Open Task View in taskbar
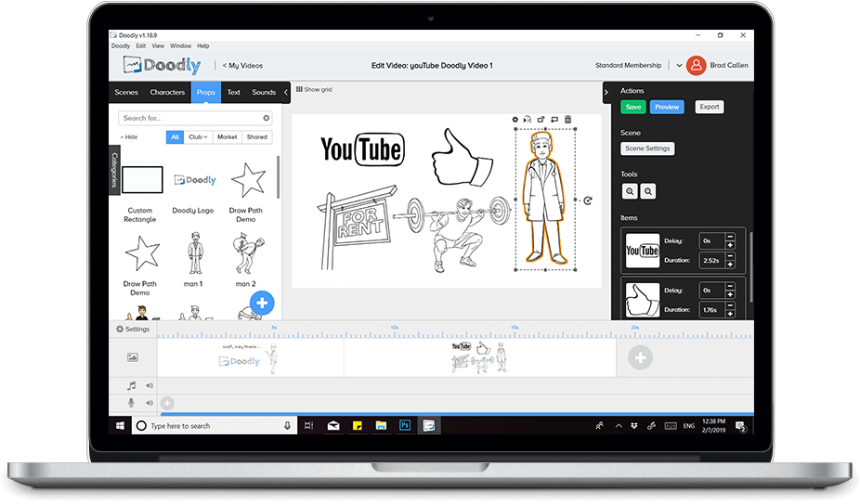 [308, 426]
